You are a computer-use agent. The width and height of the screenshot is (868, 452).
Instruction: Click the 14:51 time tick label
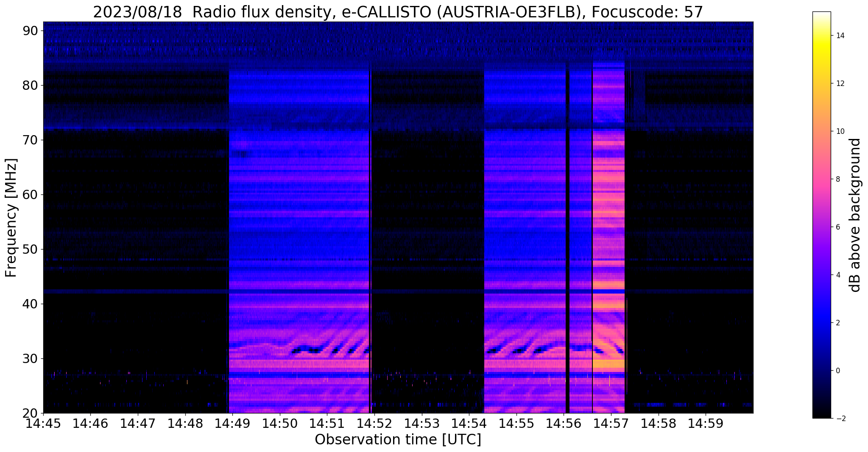click(327, 423)
